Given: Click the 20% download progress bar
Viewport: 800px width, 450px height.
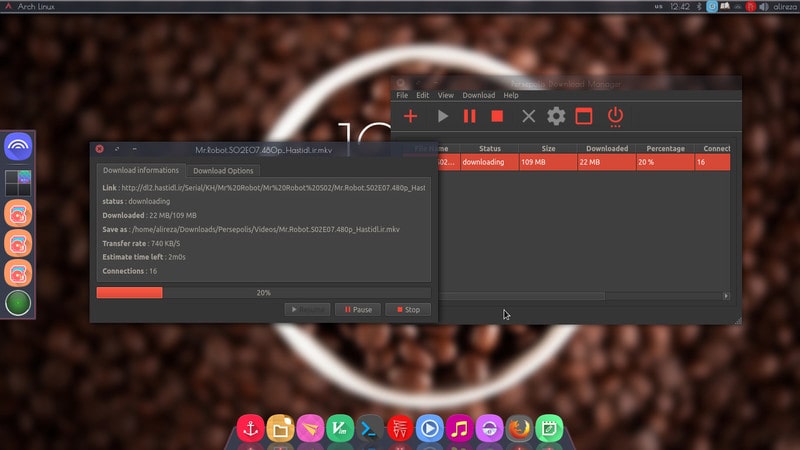Looking at the screenshot, I should pyautogui.click(x=263, y=293).
